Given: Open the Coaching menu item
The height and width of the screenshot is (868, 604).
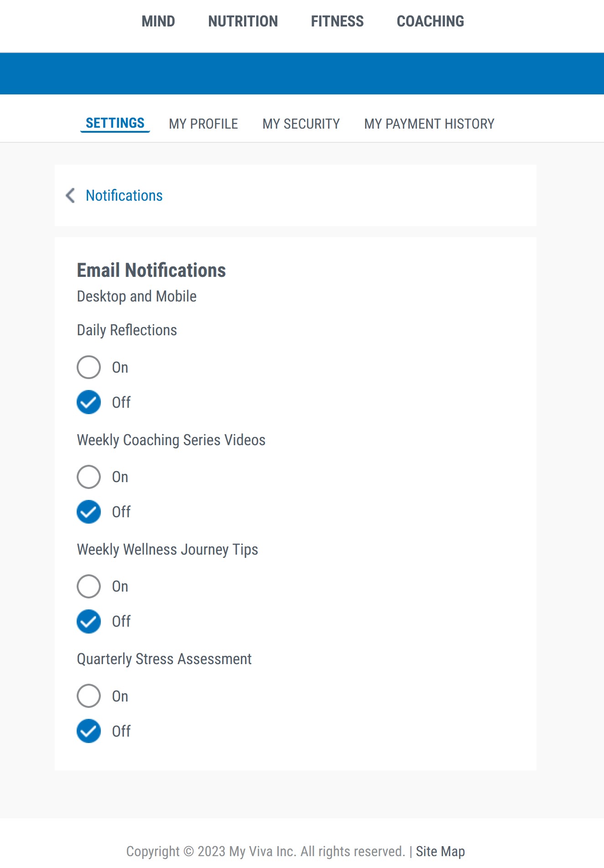Looking at the screenshot, I should pos(430,21).
